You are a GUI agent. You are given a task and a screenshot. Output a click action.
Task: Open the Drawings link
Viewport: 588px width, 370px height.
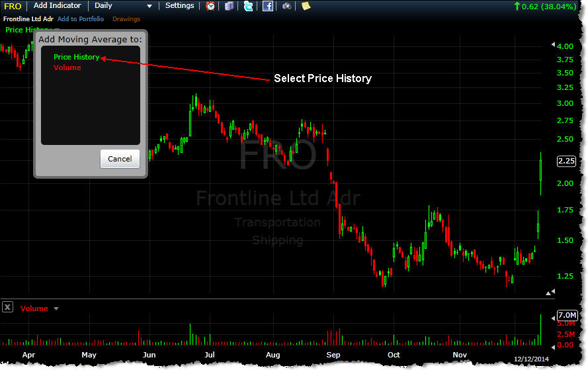click(126, 19)
